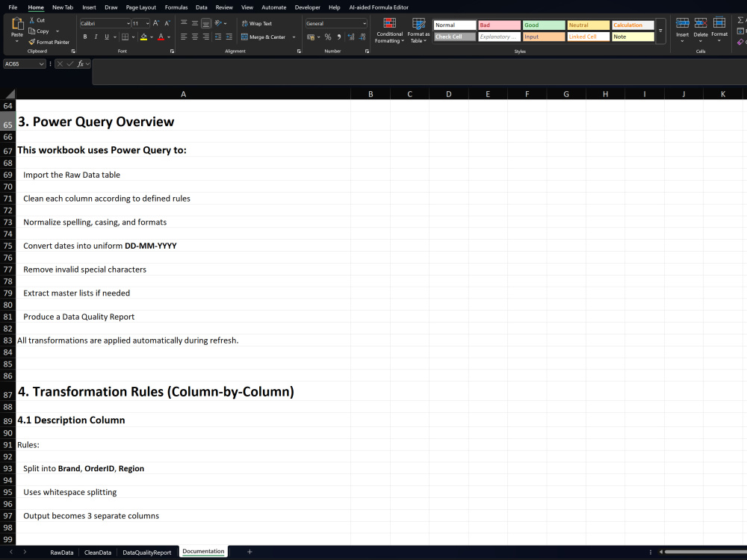Switch to the RawData sheet
Viewport: 747px width, 560px height.
tap(62, 553)
